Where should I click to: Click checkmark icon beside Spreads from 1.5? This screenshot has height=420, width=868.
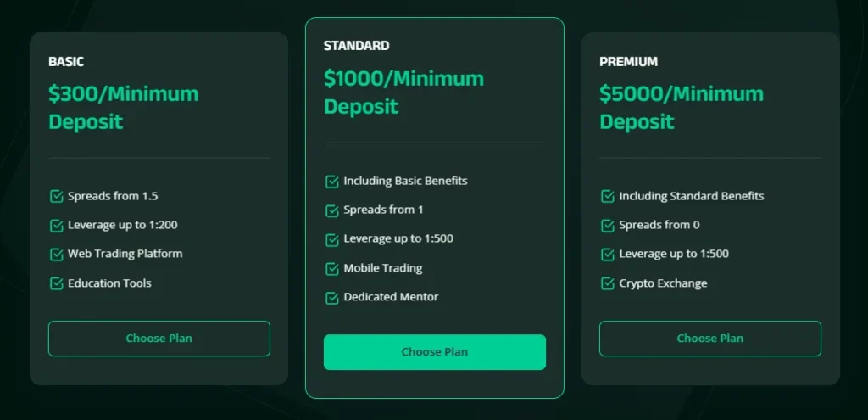click(57, 197)
